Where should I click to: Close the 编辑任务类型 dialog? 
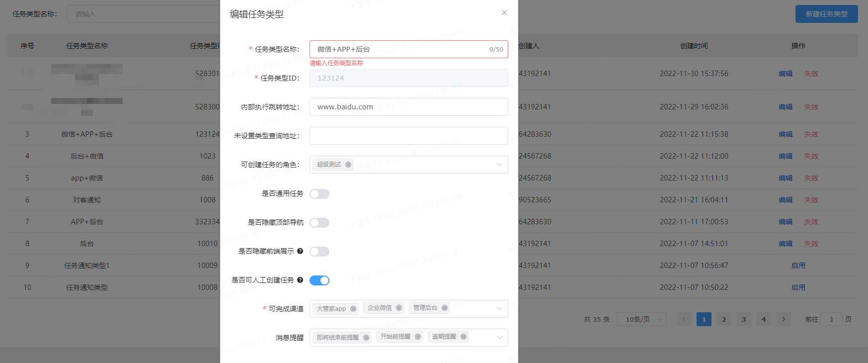click(504, 12)
